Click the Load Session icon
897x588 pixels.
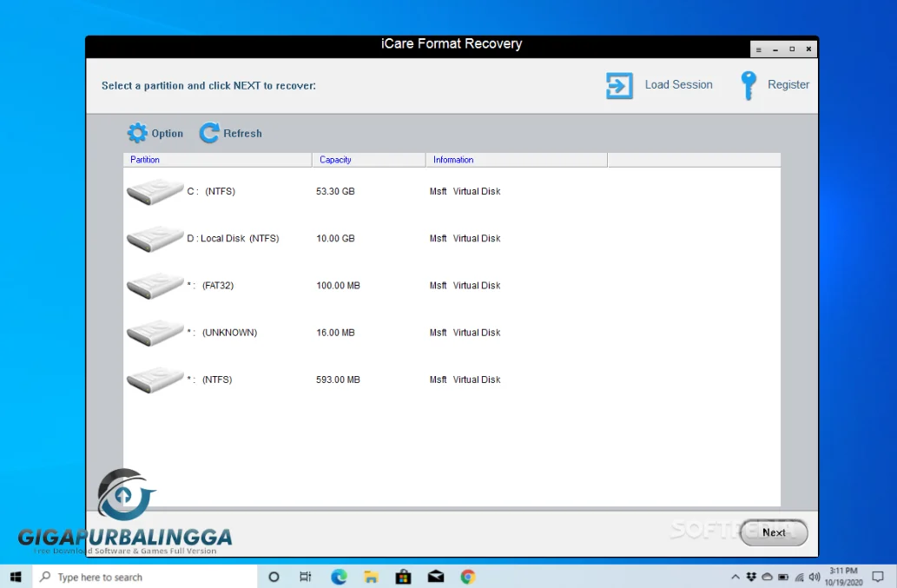tap(618, 85)
